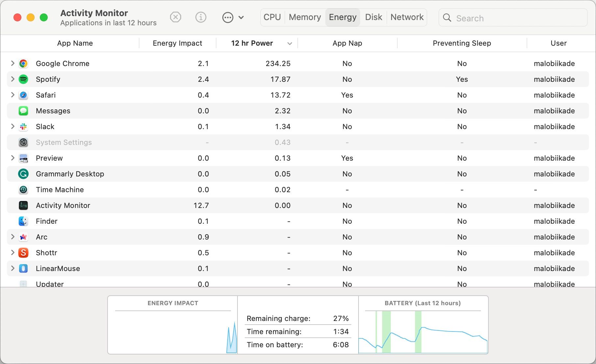
Task: Click the Quit Process icon in the toolbar
Action: 175,17
